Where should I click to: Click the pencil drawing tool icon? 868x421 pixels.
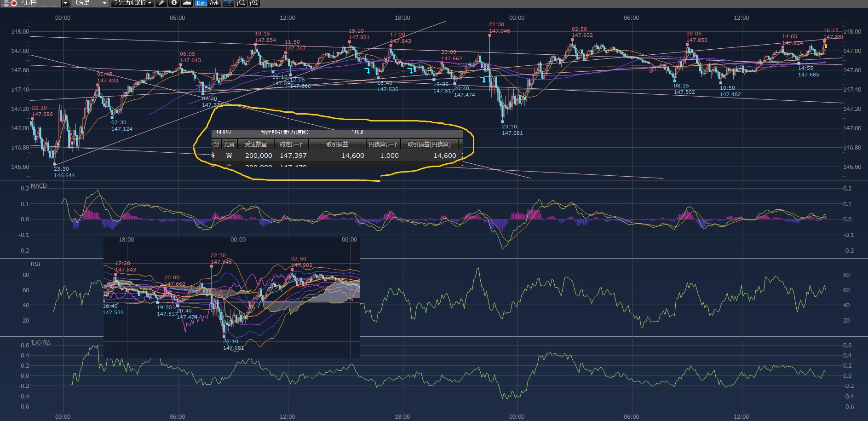161,3
